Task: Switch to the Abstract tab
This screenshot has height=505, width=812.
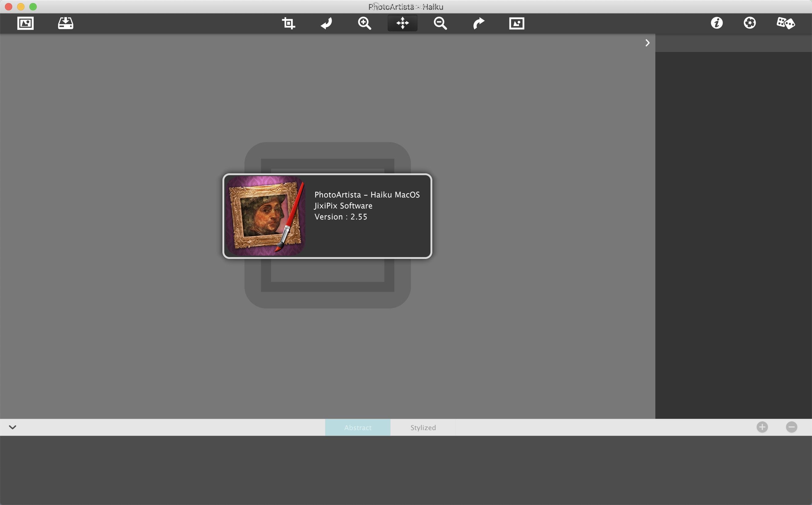Action: click(358, 428)
